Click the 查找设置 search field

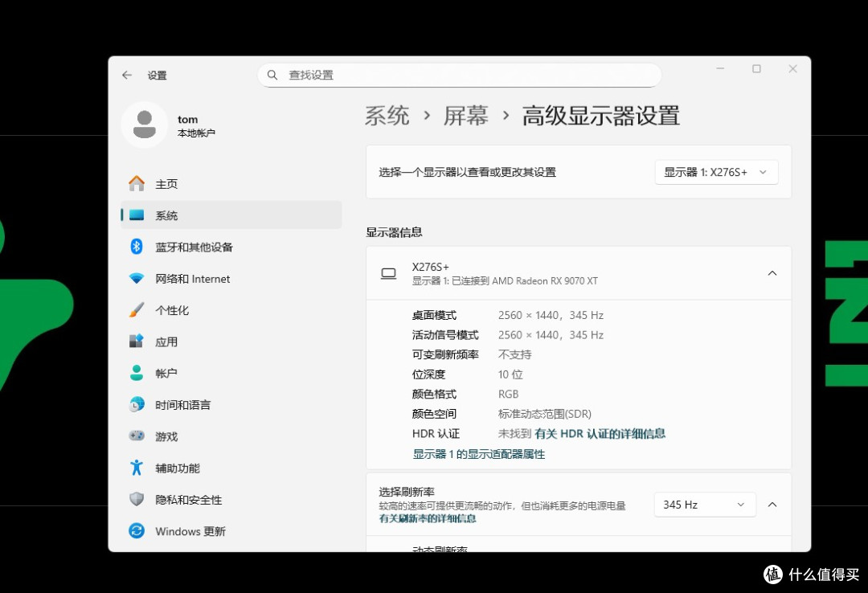point(460,75)
